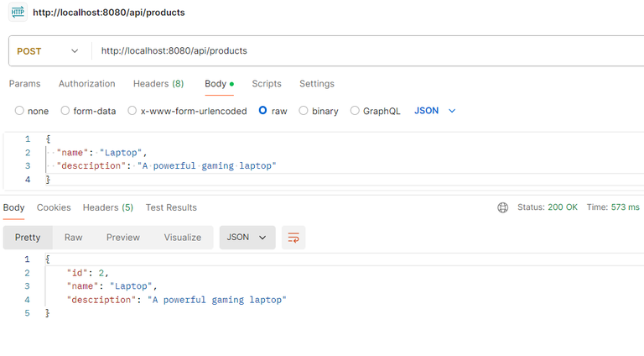The height and width of the screenshot is (356, 644).
Task: Select GraphQL body type radio
Action: point(356,111)
